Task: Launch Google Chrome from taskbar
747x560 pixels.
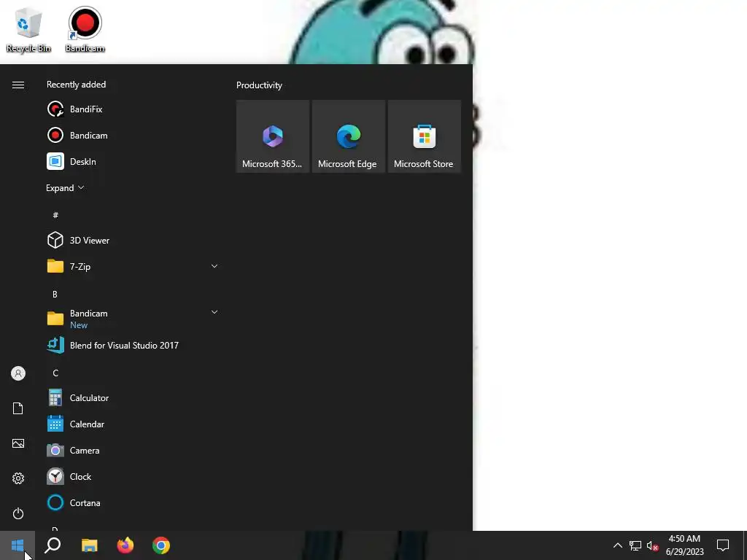Action: [x=161, y=545]
